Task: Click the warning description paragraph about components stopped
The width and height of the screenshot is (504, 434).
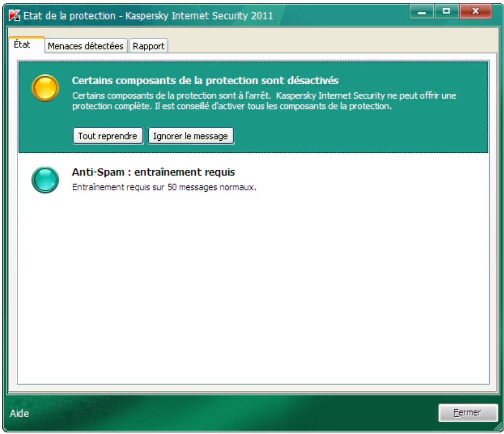Action: click(264, 101)
